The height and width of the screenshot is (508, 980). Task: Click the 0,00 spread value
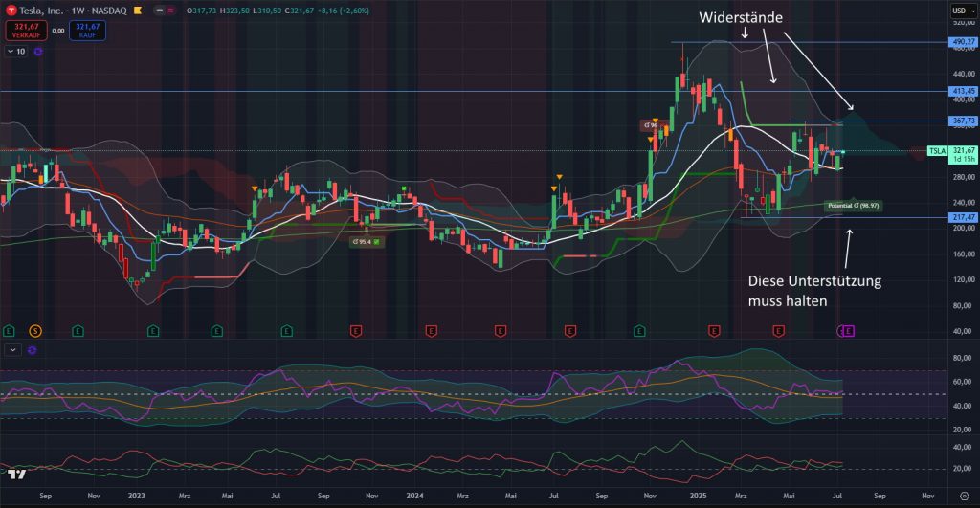pyautogui.click(x=58, y=31)
